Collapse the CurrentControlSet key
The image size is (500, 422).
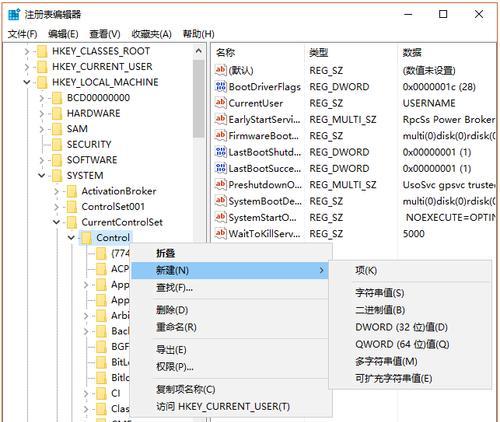(x=56, y=222)
